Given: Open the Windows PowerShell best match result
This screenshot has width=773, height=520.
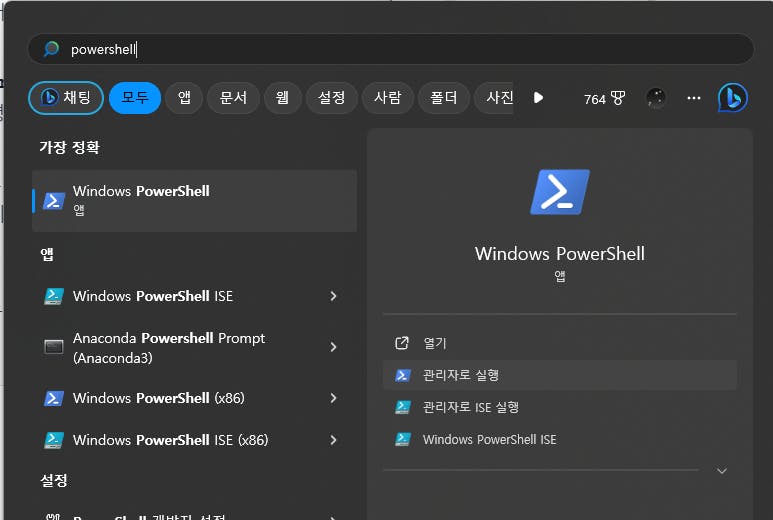Looking at the screenshot, I should coord(194,201).
